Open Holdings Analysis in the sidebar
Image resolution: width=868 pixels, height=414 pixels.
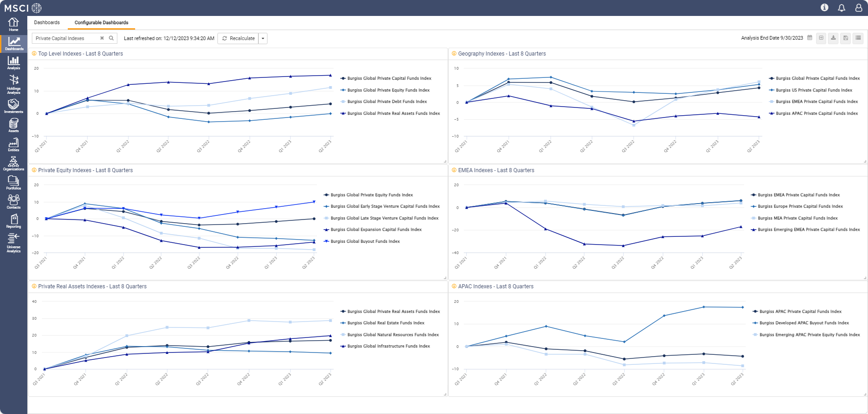[14, 84]
